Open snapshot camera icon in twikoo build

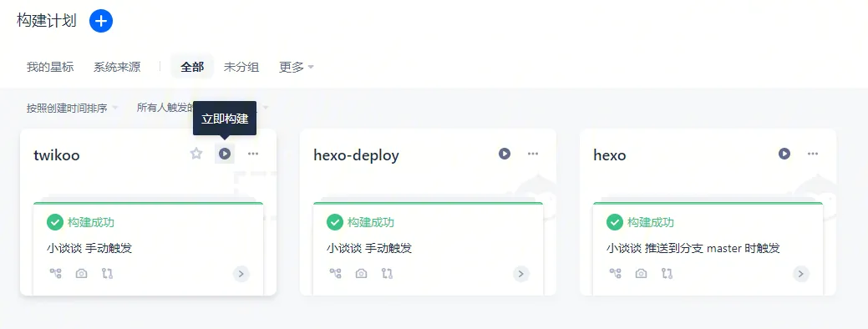pos(81,273)
